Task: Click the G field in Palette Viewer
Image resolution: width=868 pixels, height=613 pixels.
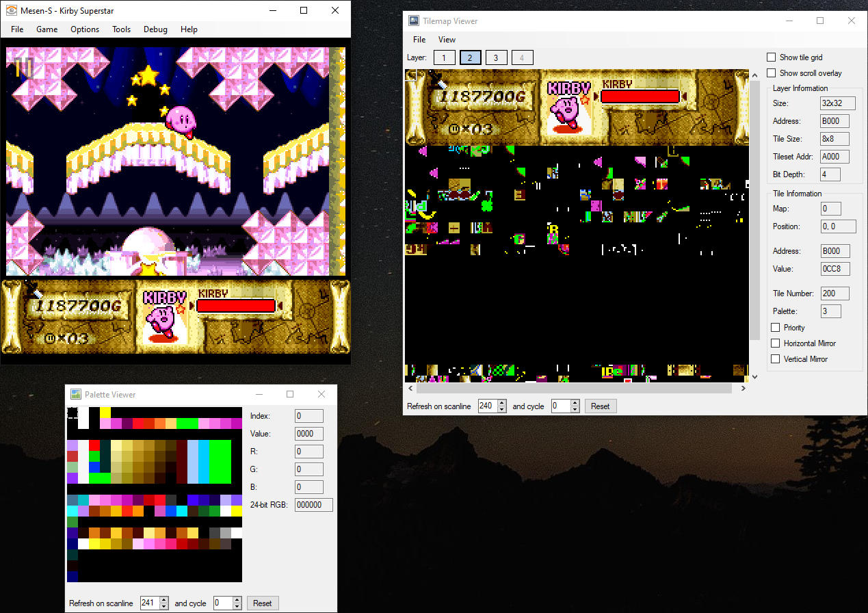Action: (309, 469)
